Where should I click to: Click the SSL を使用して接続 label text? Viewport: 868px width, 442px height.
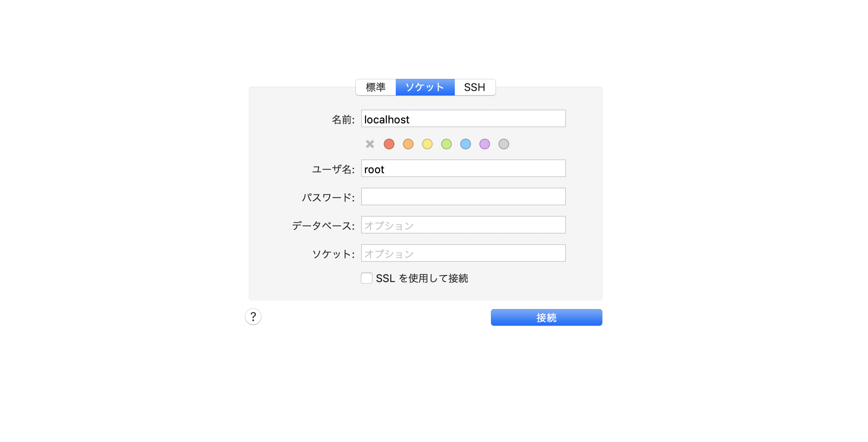[x=422, y=278]
